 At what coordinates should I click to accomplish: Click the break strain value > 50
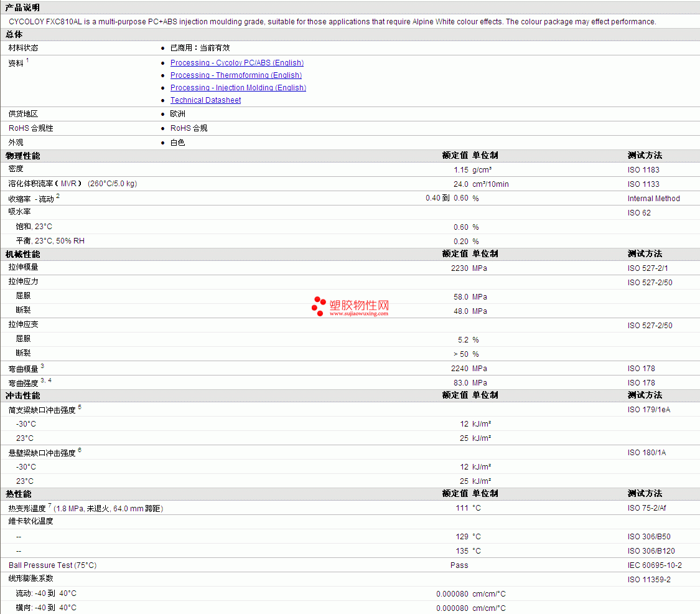(x=461, y=354)
